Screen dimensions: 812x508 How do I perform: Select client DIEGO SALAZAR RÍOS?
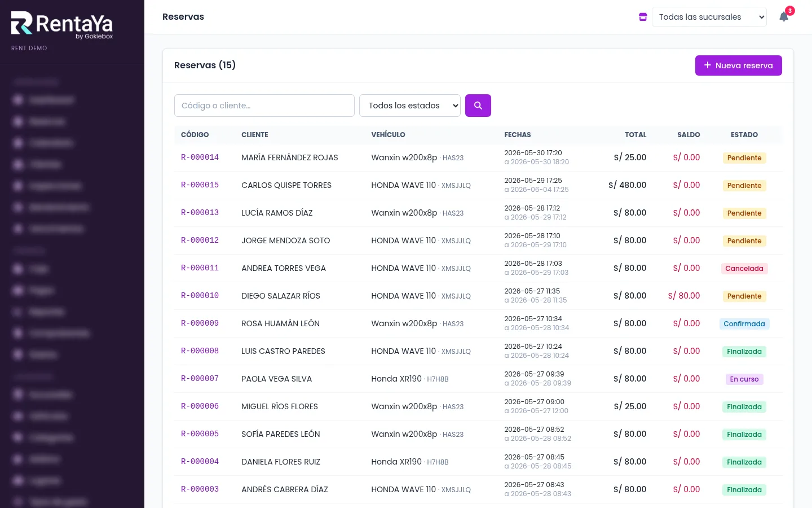tap(281, 296)
